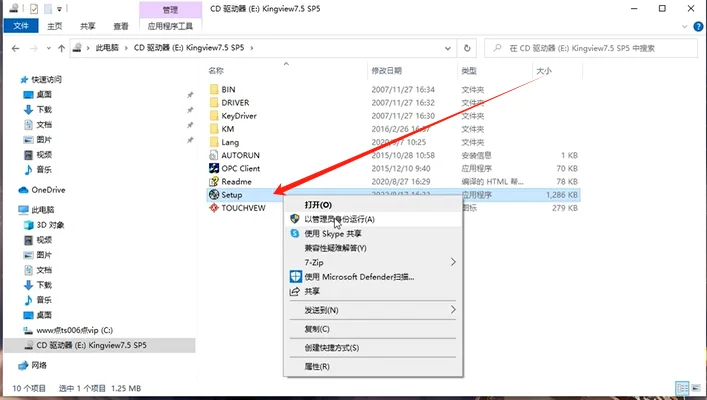Viewport: 707px width, 400px height.
Task: Select the Readme help file icon
Action: [x=214, y=181]
